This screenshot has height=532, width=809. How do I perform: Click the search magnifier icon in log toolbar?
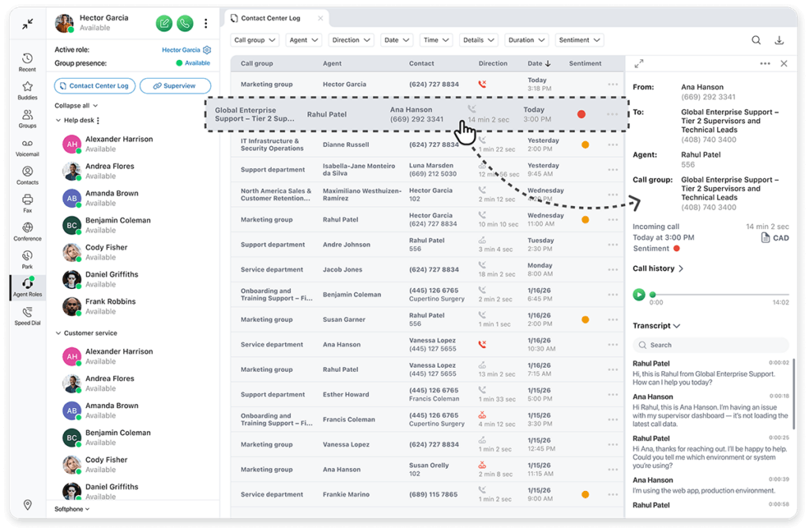point(756,40)
